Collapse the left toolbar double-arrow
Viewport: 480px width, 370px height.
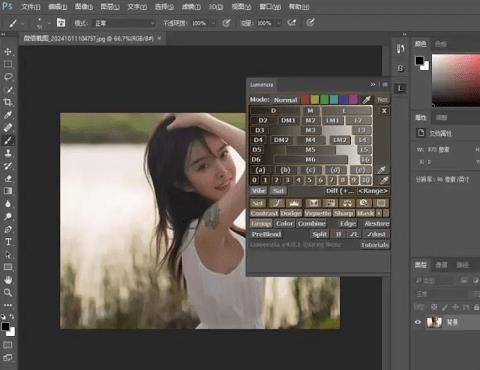[x=3, y=34]
